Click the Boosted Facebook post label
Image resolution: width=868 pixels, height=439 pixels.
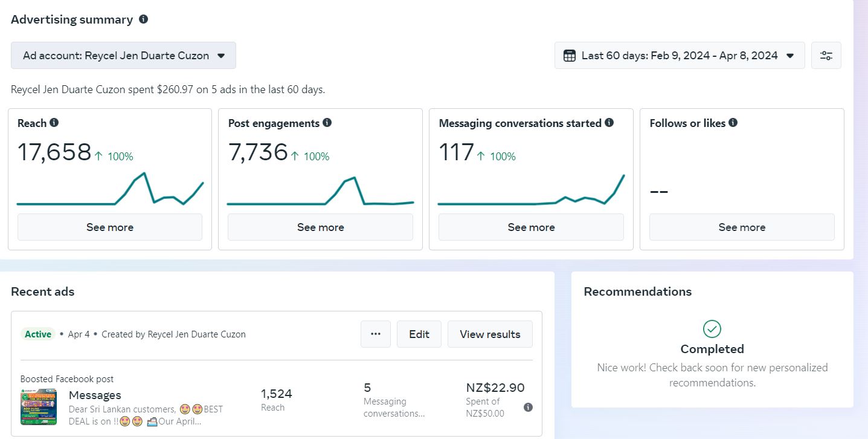click(67, 379)
